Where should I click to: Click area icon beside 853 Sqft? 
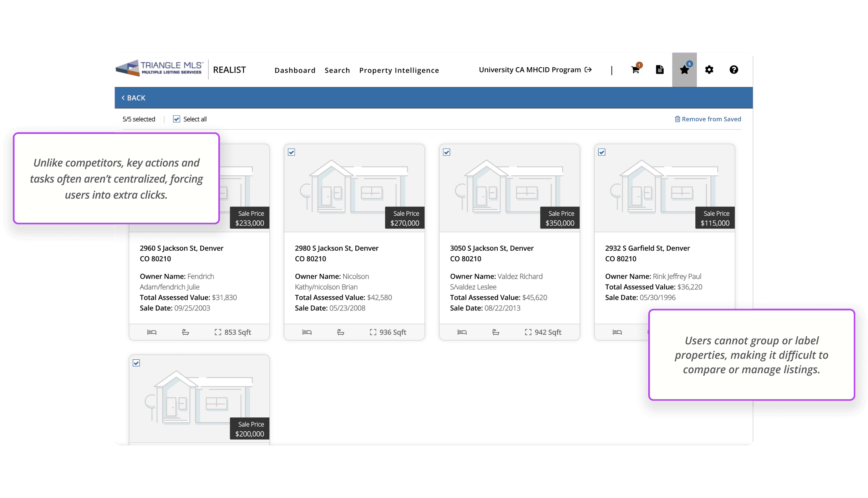(218, 332)
